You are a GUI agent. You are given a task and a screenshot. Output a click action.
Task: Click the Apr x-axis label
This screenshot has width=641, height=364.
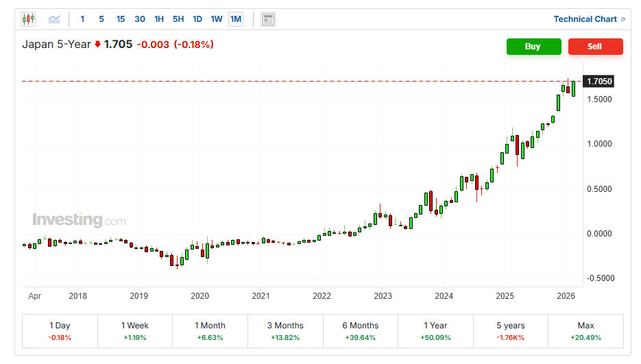click(35, 295)
